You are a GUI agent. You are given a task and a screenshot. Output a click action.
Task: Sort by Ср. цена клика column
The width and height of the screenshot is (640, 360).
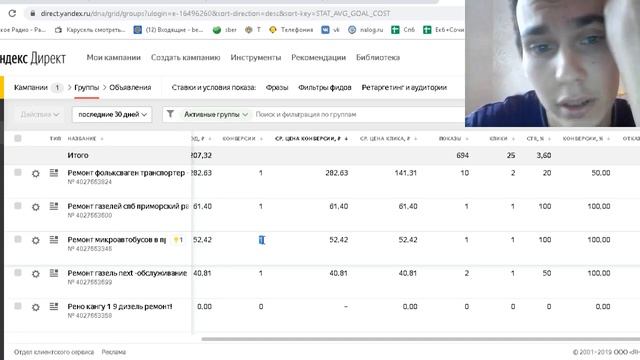pyautogui.click(x=388, y=139)
